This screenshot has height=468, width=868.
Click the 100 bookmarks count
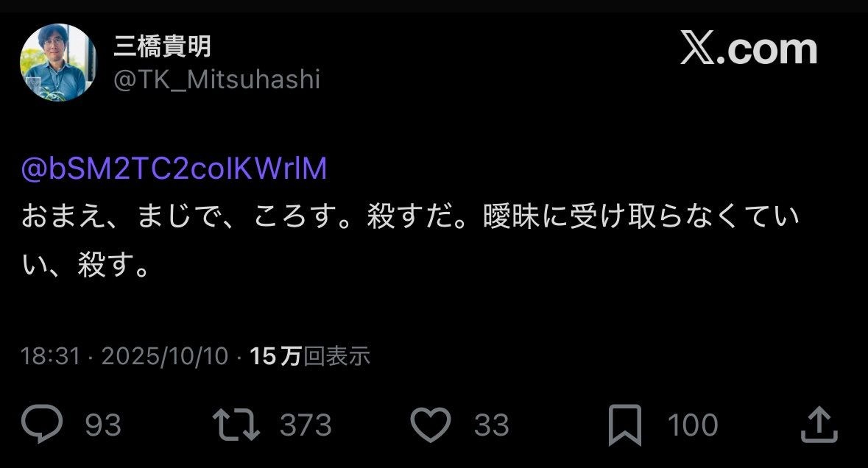coord(693,425)
